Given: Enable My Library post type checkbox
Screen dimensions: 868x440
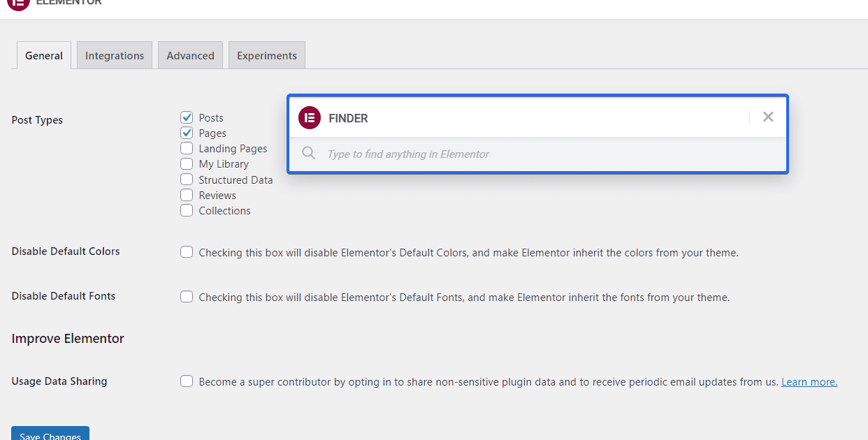Looking at the screenshot, I should click(x=187, y=163).
